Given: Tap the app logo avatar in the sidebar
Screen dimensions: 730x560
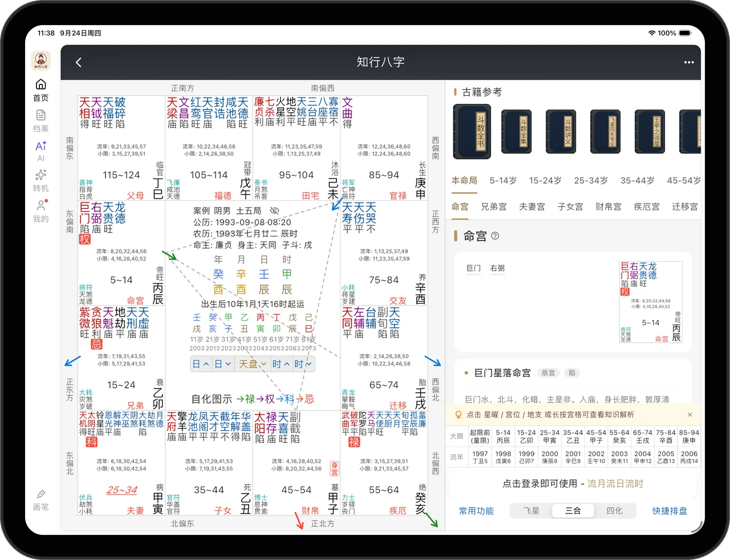Looking at the screenshot, I should (x=40, y=60).
